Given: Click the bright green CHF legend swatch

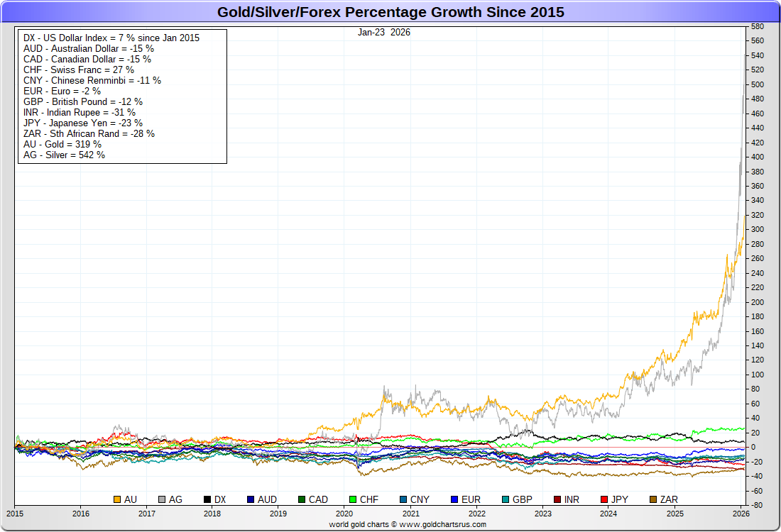Looking at the screenshot, I should tap(353, 499).
